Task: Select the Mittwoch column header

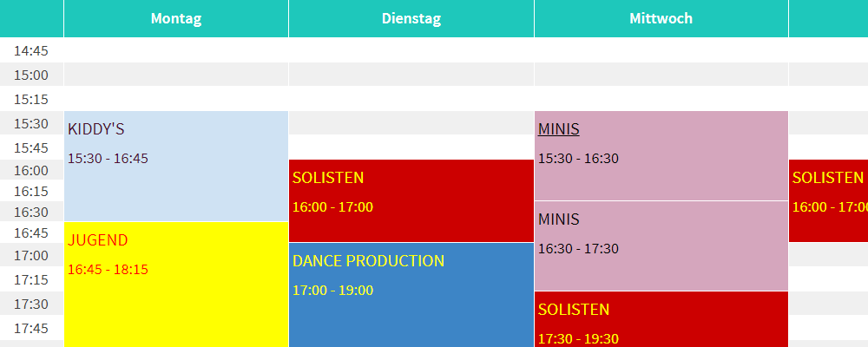Action: tap(661, 18)
